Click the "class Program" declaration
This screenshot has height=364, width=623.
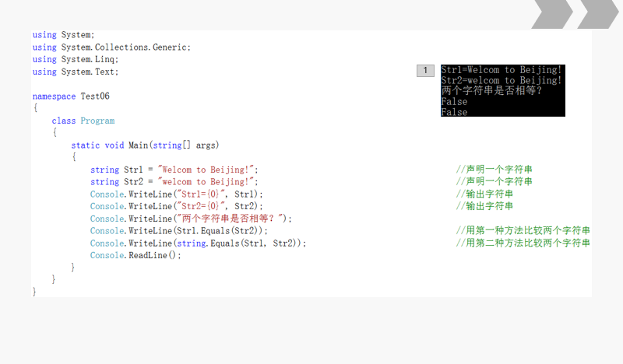point(83,121)
